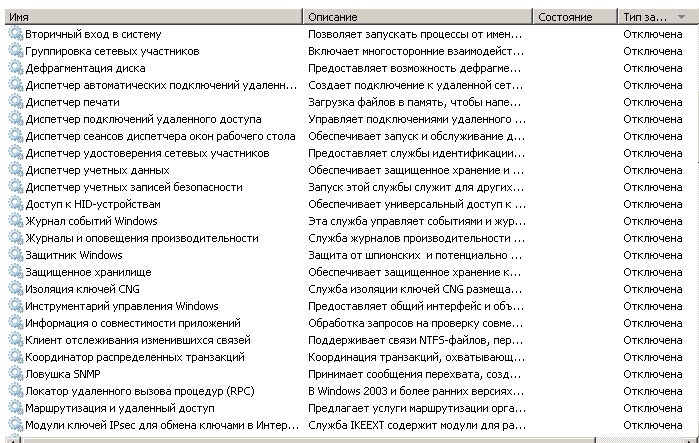Select service Диспетчер учетных данных

[x=97, y=170]
